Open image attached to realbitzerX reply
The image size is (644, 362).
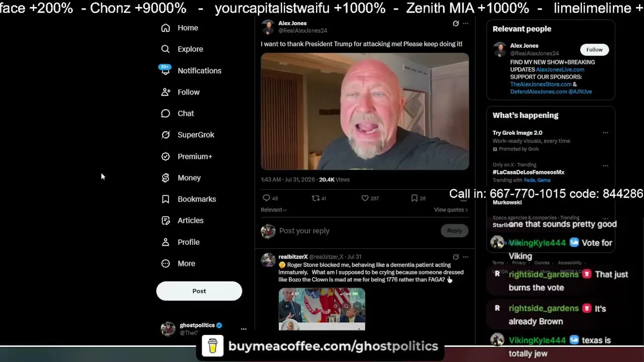pos(322,309)
